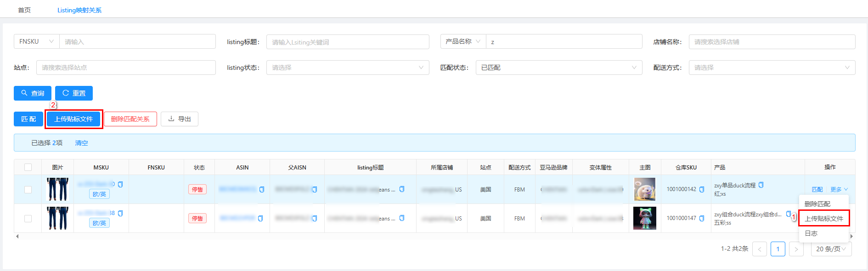Image resolution: width=868 pixels, height=271 pixels.
Task: Click the 查询 search button
Action: [x=33, y=93]
